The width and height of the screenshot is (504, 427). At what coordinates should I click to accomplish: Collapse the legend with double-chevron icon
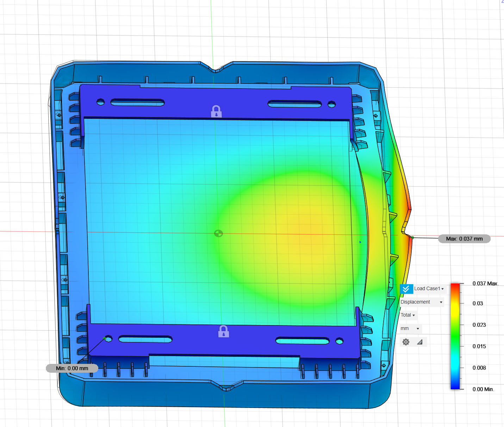click(x=406, y=289)
